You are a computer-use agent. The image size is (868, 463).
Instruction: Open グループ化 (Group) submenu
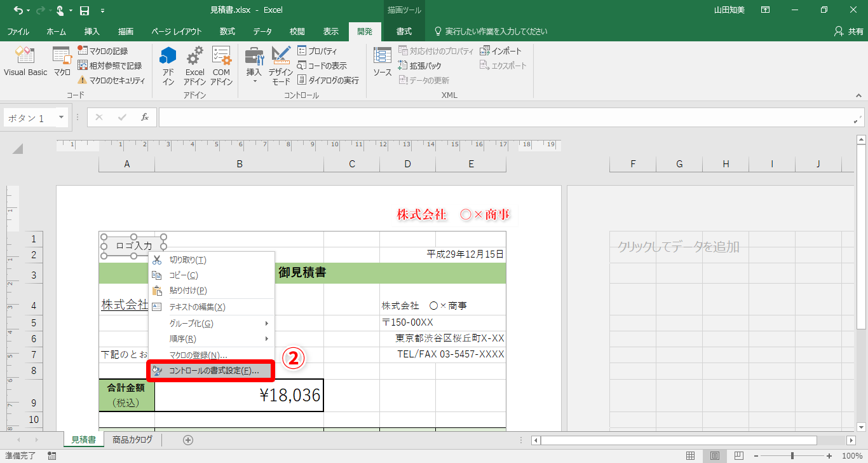click(x=211, y=323)
